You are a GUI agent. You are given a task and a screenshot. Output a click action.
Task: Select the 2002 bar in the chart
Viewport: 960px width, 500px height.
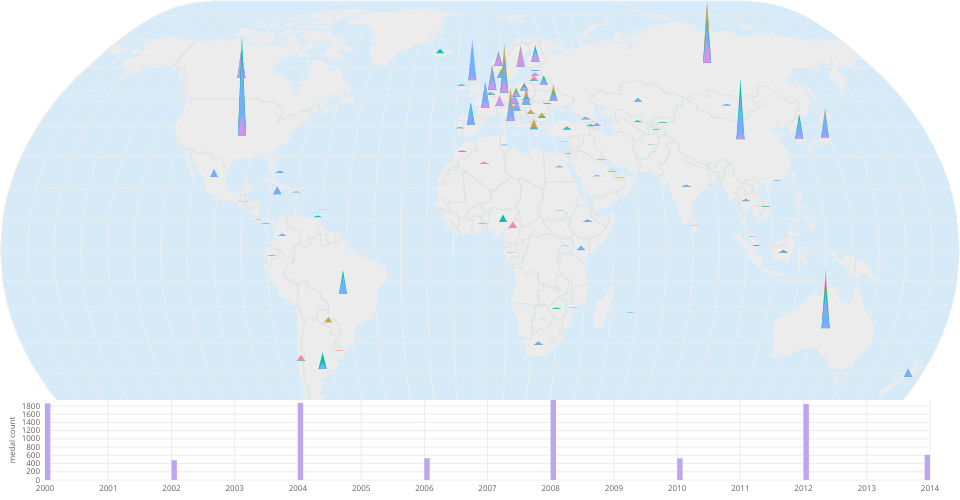pyautogui.click(x=174, y=470)
